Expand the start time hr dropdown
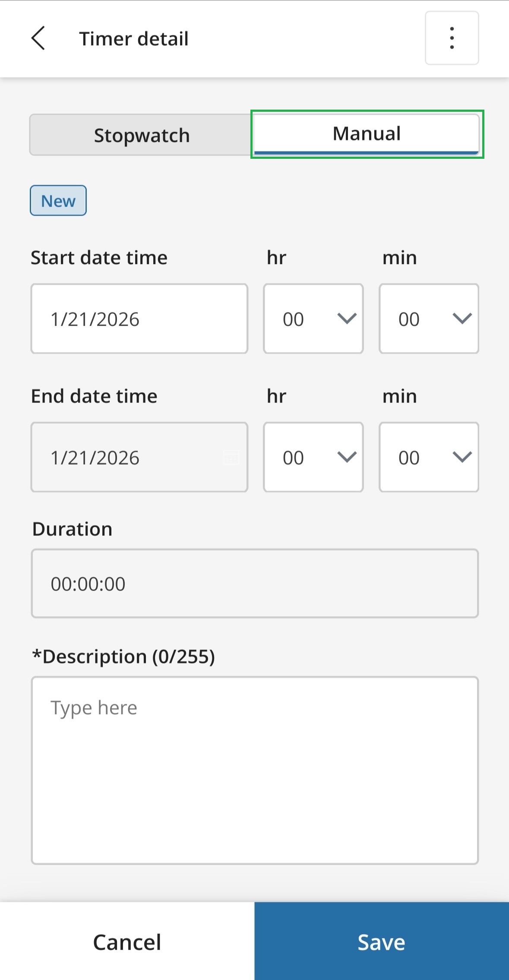This screenshot has height=980, width=509. tap(313, 319)
